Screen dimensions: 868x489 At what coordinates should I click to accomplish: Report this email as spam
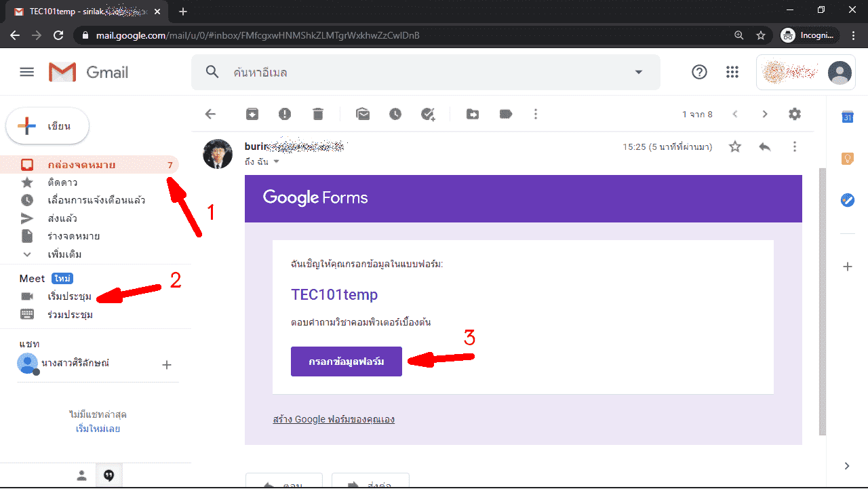coord(285,114)
